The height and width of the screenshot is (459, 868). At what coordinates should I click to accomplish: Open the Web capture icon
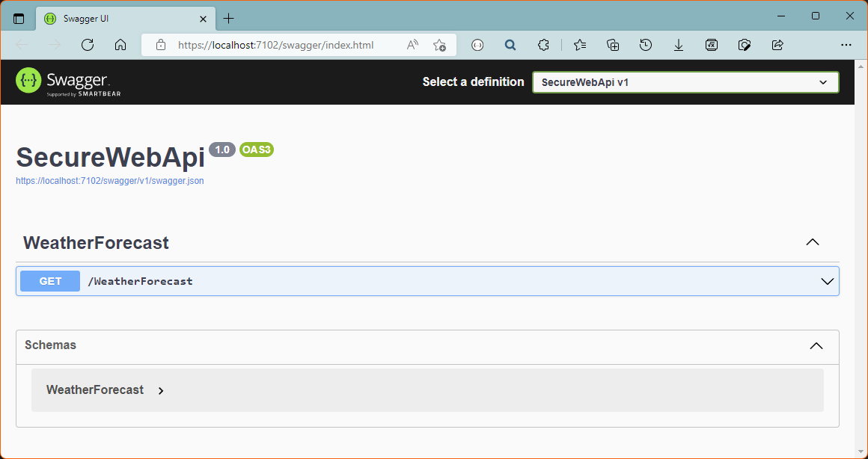click(x=745, y=45)
